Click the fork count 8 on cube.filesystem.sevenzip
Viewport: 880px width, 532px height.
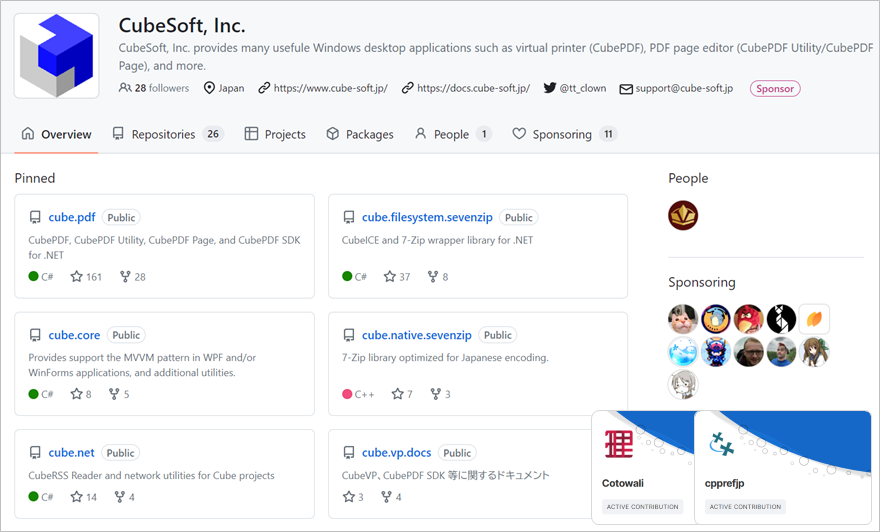438,277
